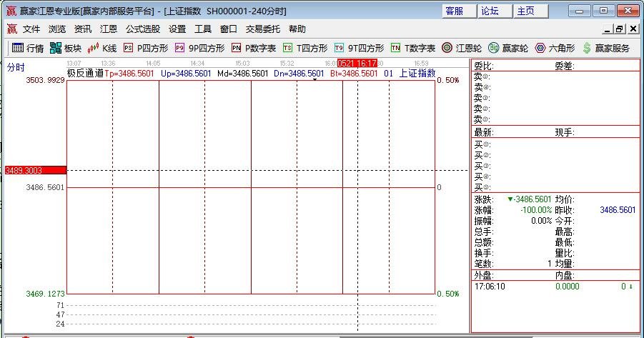The height and width of the screenshot is (338, 644).
Task: Open the 资讯 menu
Action: pos(82,29)
